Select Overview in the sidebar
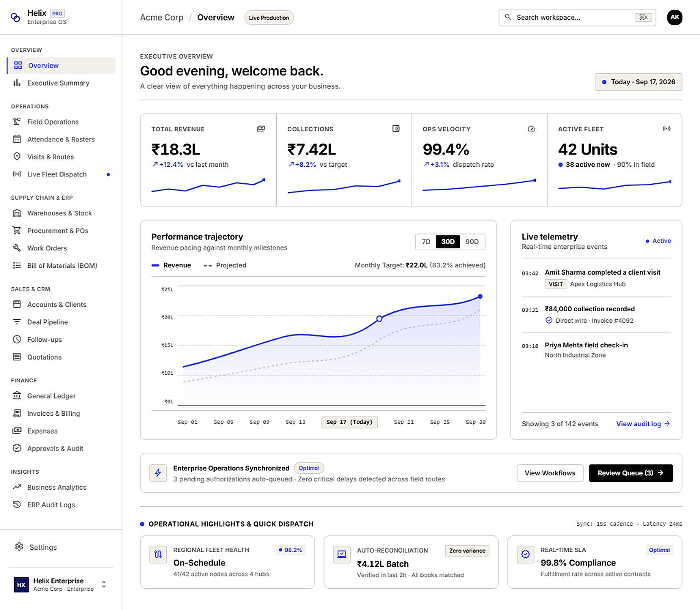Image resolution: width=700 pixels, height=610 pixels. click(61, 65)
